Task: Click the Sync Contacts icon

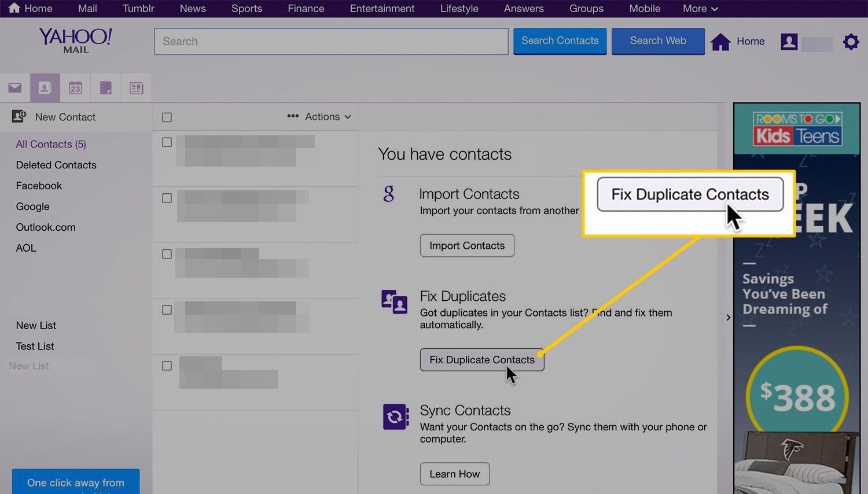Action: pos(396,416)
